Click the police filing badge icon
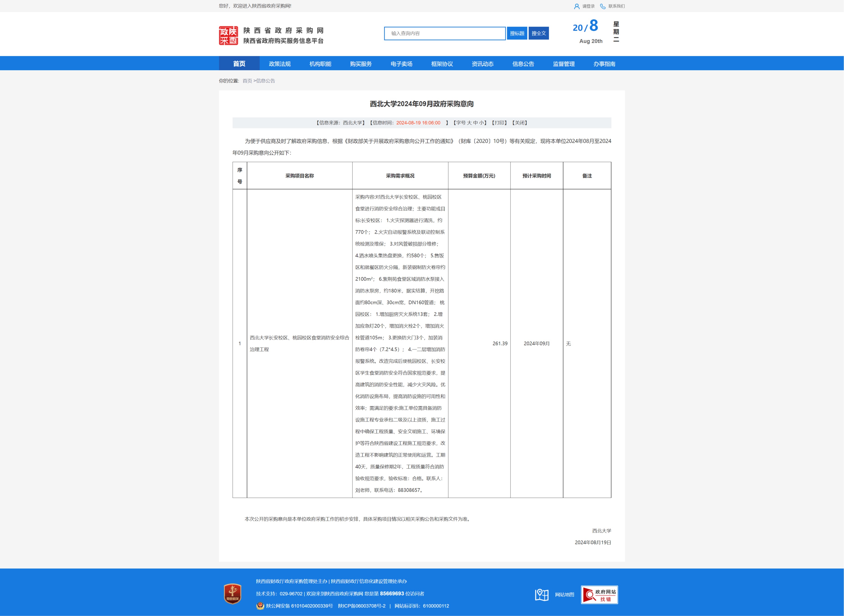Screen dimensions: 844x616 point(260,606)
